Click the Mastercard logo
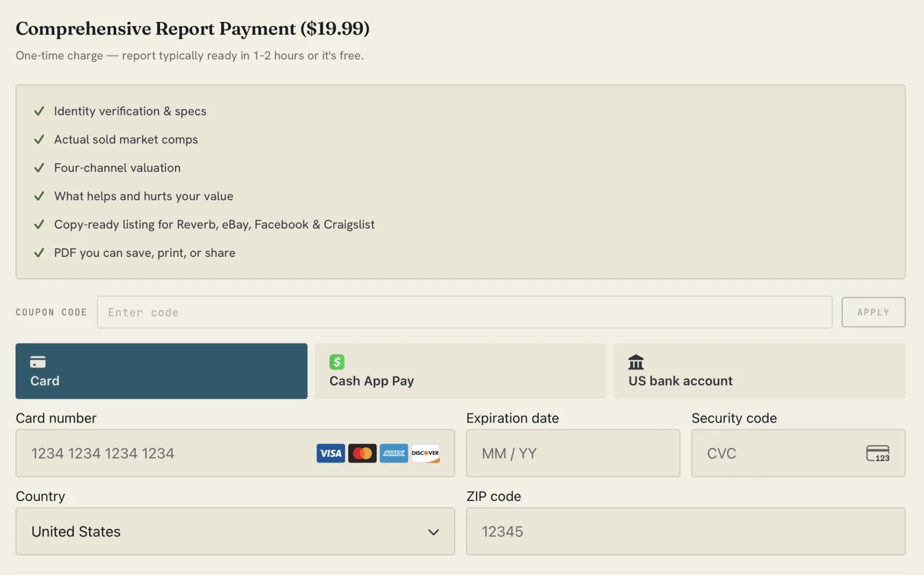924x575 pixels. [362, 453]
